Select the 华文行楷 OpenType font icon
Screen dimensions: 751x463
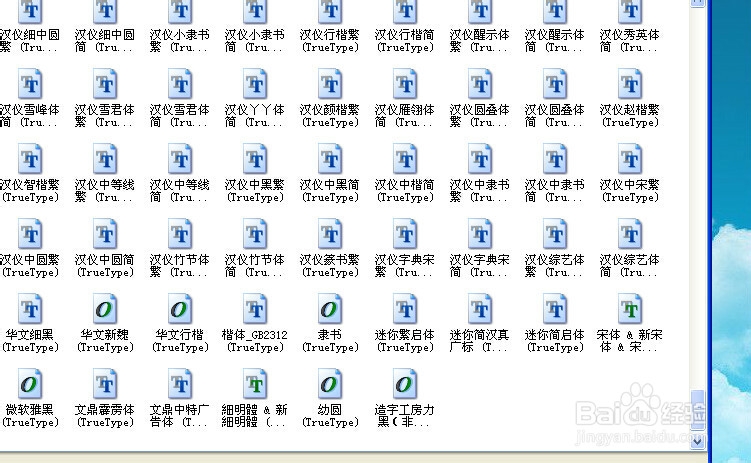[180, 309]
